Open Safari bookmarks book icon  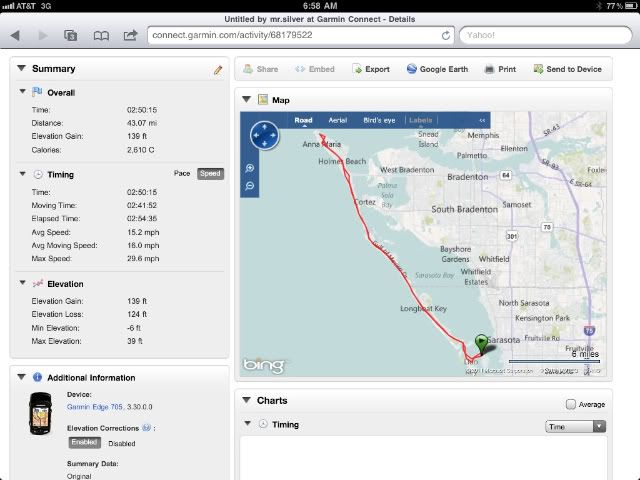(x=101, y=35)
